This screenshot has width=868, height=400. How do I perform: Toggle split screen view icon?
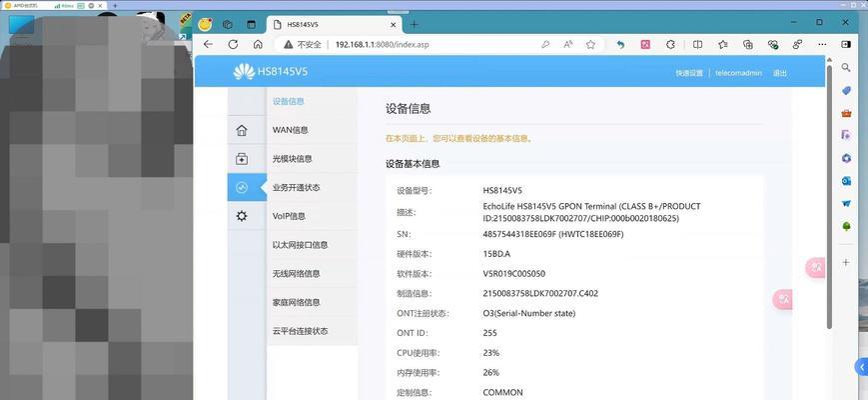(697, 45)
